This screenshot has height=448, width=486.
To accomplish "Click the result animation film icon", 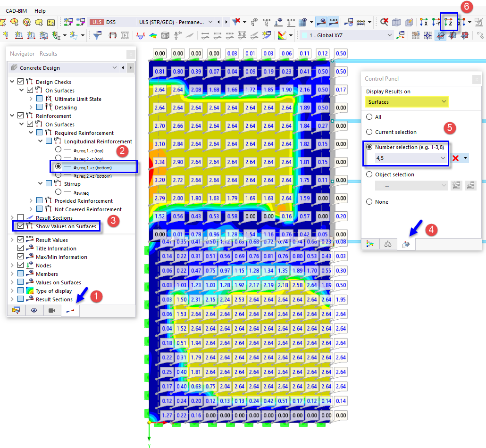I will (125, 35).
